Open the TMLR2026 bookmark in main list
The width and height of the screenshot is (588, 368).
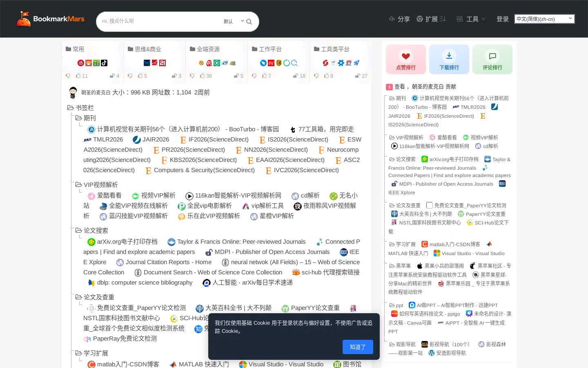click(x=108, y=139)
